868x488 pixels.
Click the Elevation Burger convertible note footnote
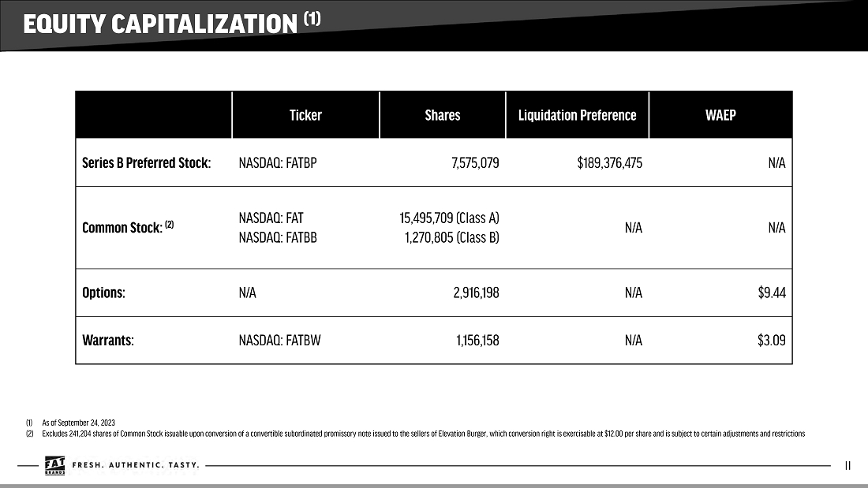click(x=422, y=434)
